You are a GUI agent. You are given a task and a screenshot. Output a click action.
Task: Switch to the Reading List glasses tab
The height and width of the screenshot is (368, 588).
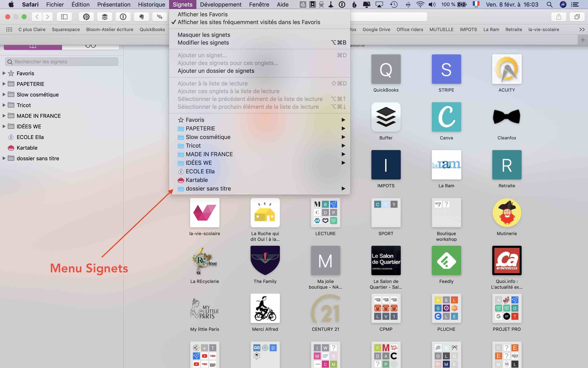point(91,46)
